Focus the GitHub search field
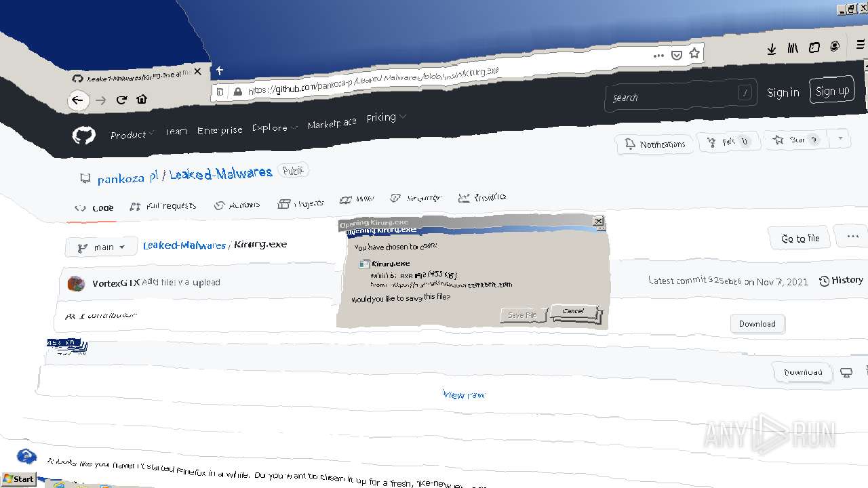 click(x=680, y=96)
